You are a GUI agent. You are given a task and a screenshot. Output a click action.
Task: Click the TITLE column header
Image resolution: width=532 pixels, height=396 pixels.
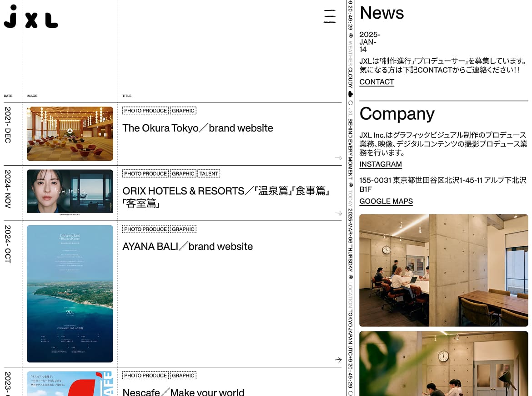[127, 96]
